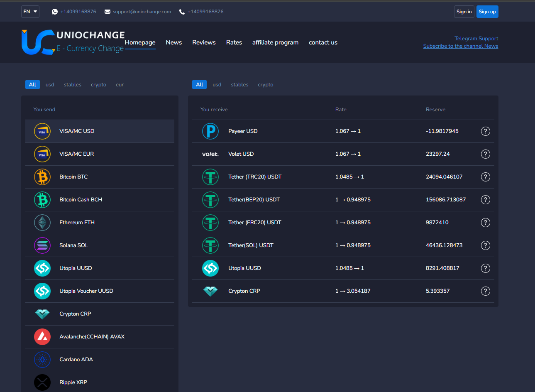The width and height of the screenshot is (535, 392).
Task: Select the usd filter above You receive
Action: click(217, 85)
